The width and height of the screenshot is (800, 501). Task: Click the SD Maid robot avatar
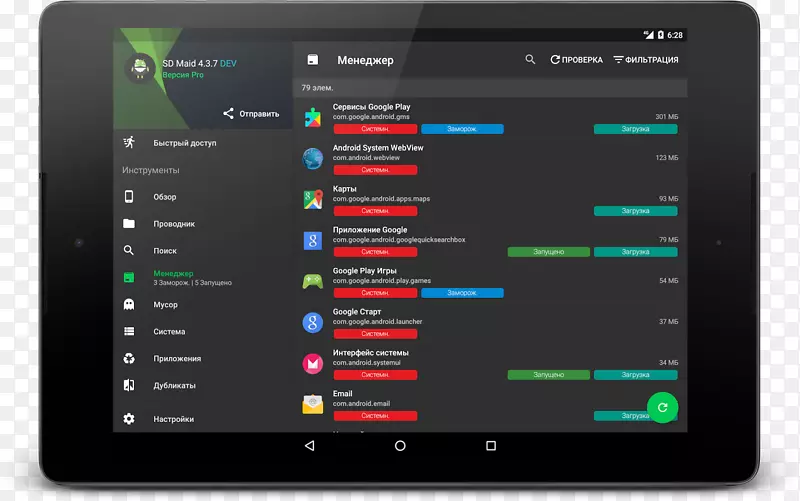pos(139,68)
